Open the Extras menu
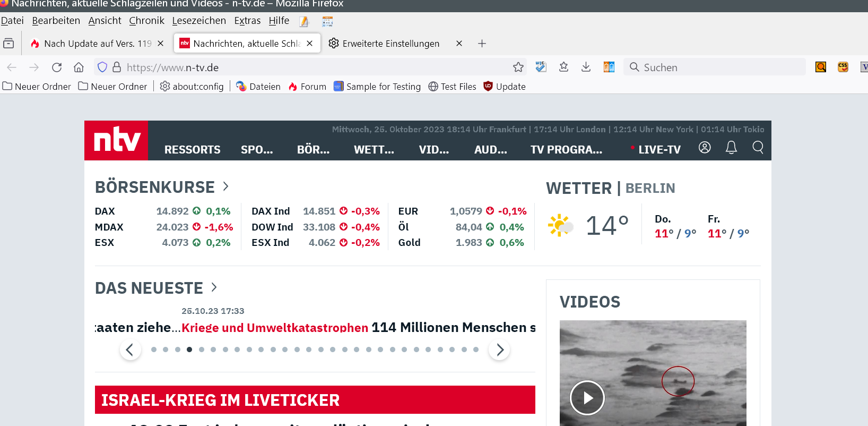 [248, 21]
